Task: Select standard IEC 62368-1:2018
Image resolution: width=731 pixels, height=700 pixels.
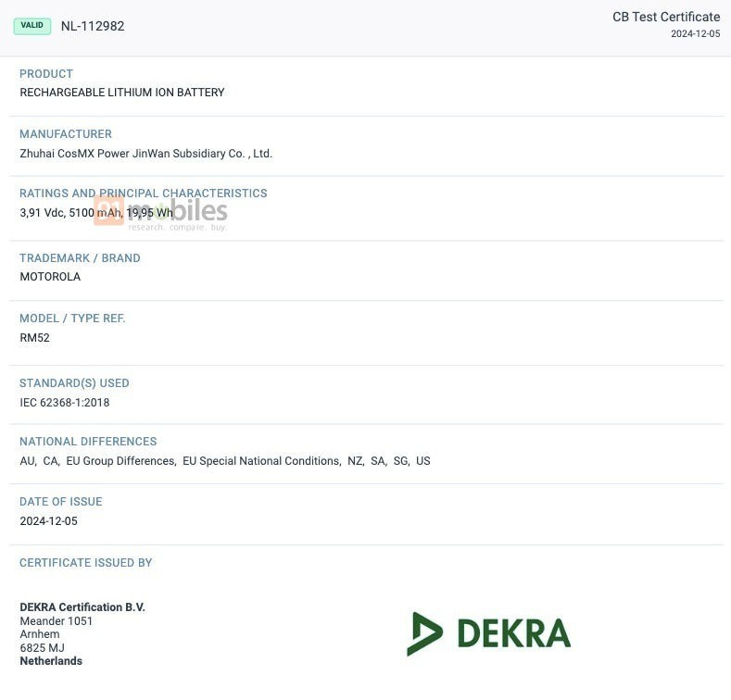Action: coord(64,402)
